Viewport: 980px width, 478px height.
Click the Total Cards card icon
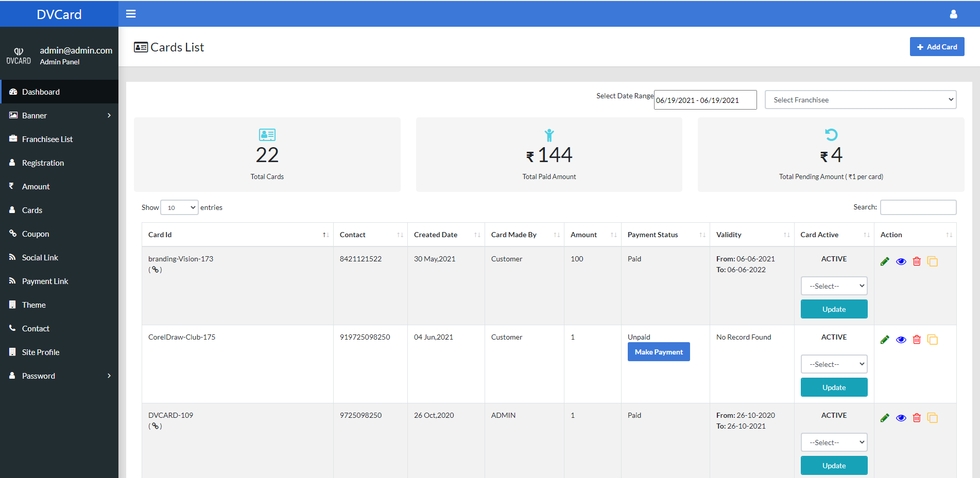click(x=267, y=135)
